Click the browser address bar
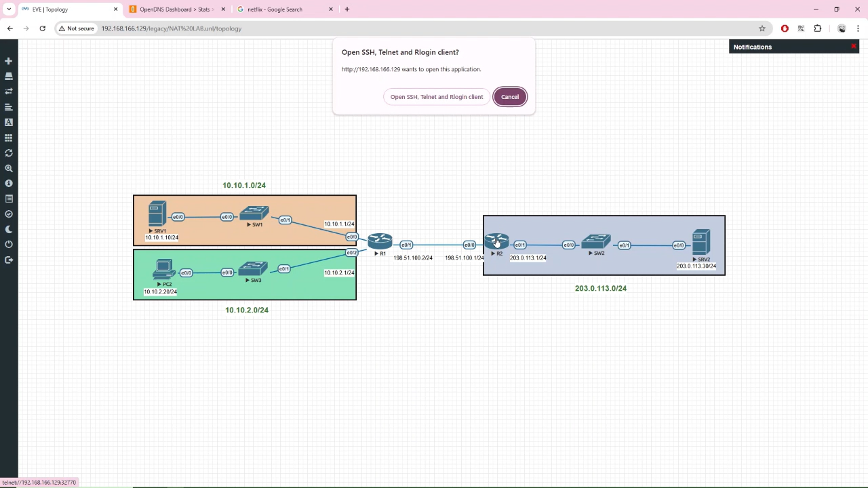The width and height of the screenshot is (868, 488). coord(271,28)
